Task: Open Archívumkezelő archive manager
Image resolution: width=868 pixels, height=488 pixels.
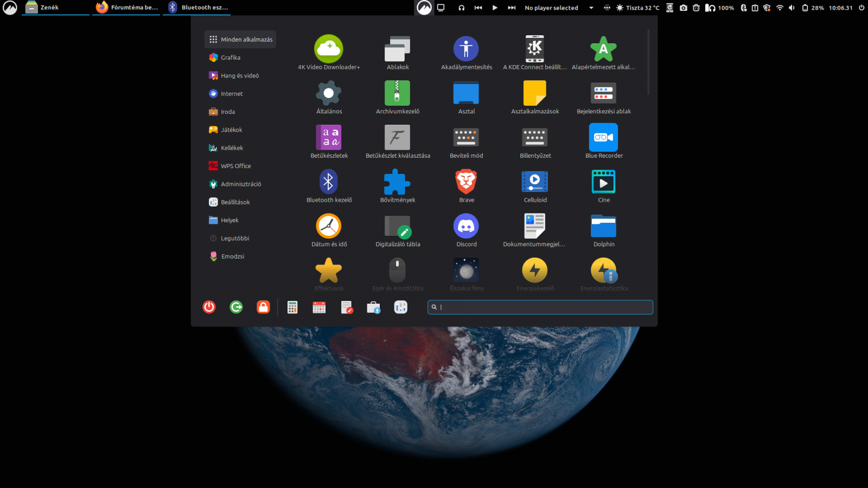Action: pos(398,97)
